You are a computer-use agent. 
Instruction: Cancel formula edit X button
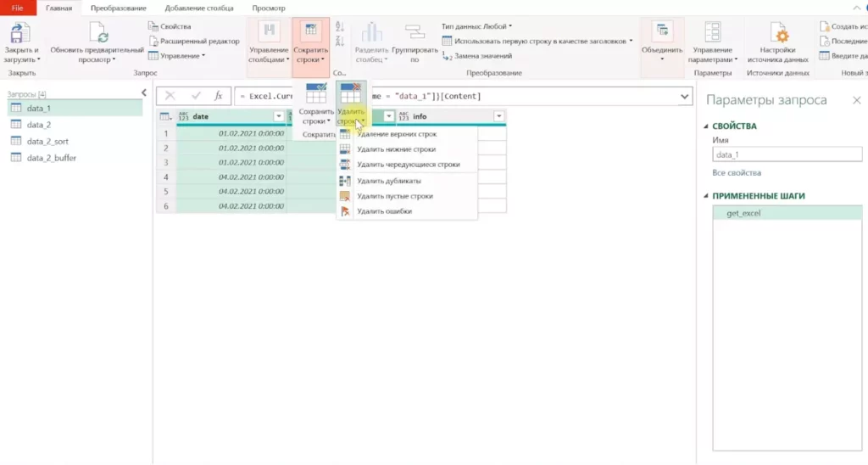[x=170, y=96]
